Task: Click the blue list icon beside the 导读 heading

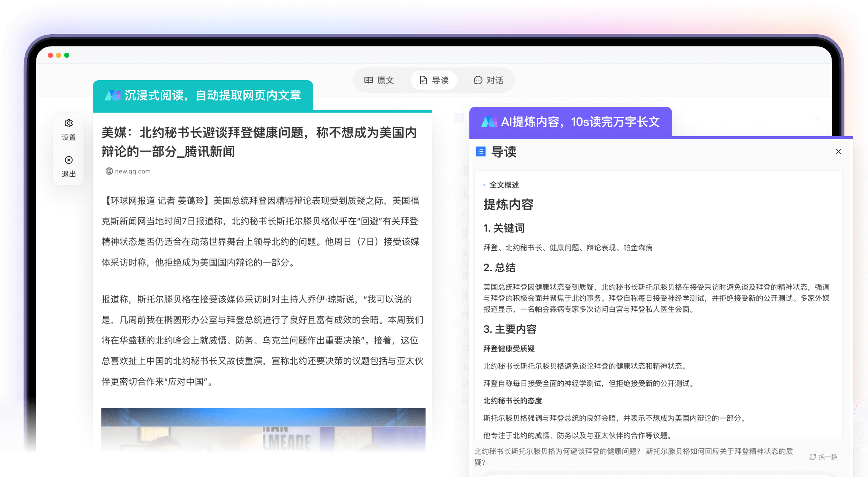Action: (482, 152)
